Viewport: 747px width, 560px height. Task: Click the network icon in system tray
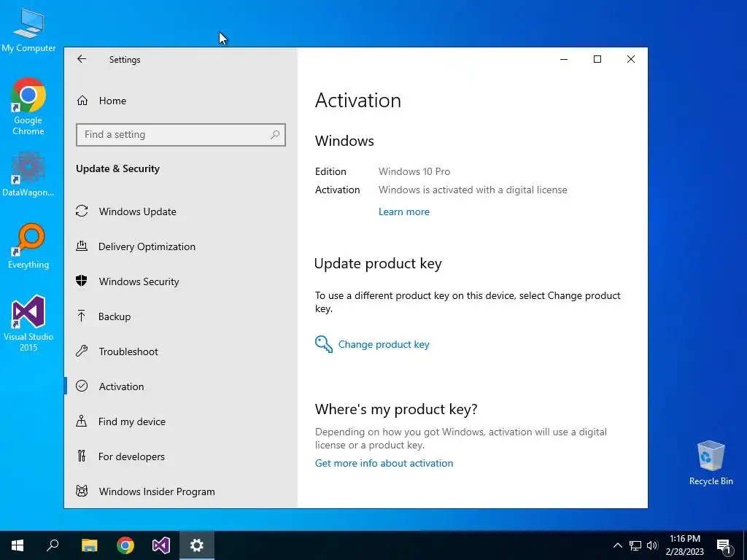tap(635, 545)
